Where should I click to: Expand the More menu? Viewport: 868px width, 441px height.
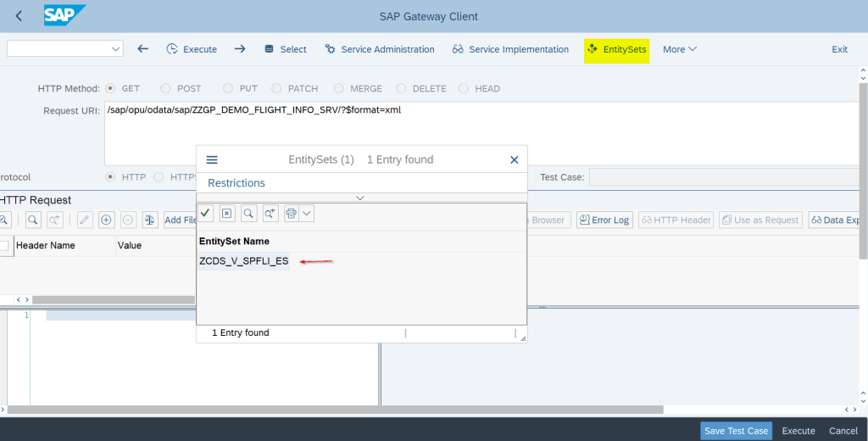680,49
